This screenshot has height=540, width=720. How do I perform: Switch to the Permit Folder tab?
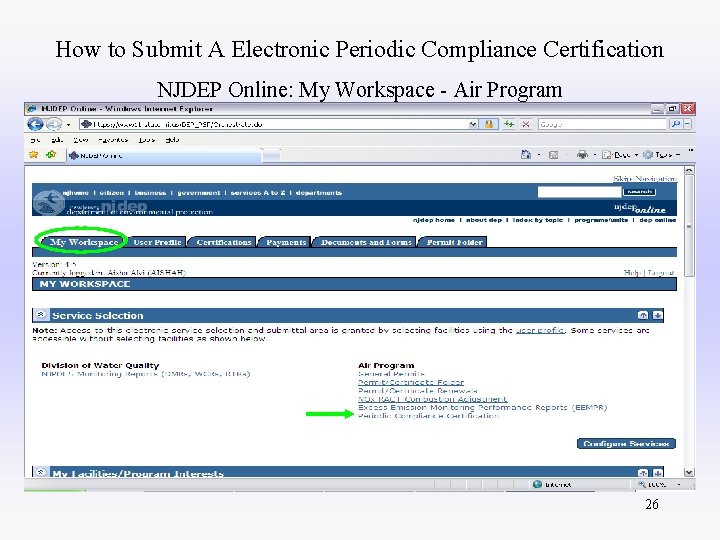tap(454, 242)
